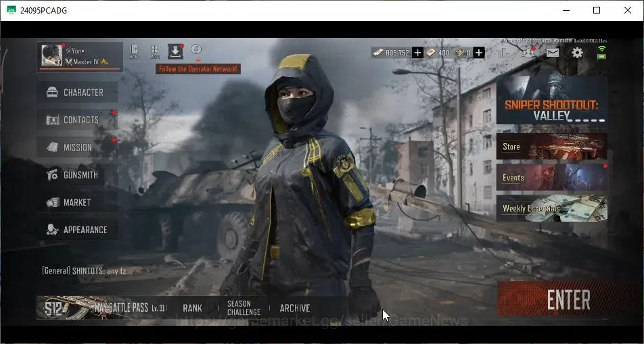Open the four-squares grid icon
This screenshot has height=344, width=644.
point(154,52)
